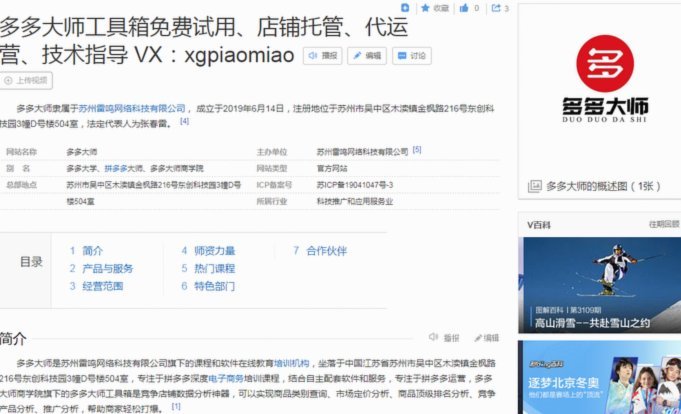Open the 培训机构 link in 简介 paragraph

tap(291, 363)
